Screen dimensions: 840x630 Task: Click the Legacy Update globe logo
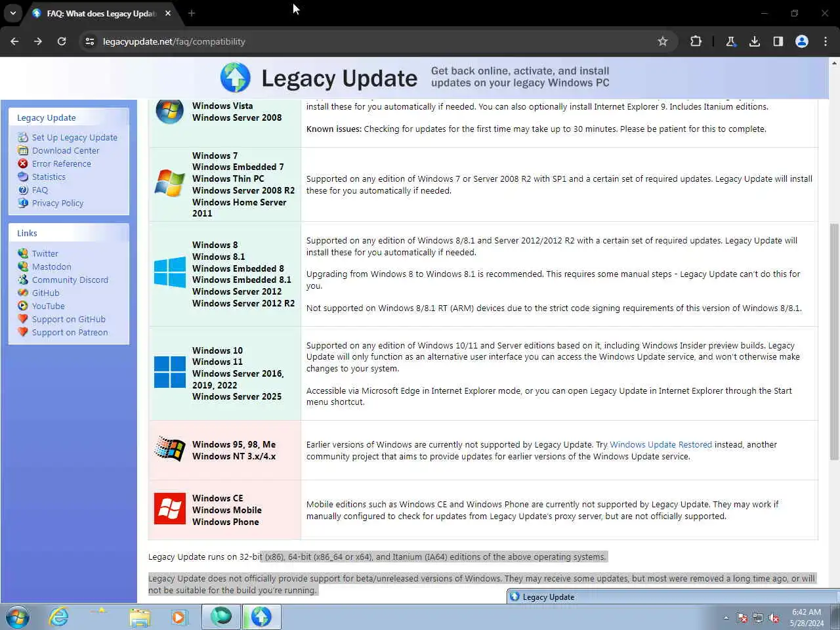click(235, 77)
